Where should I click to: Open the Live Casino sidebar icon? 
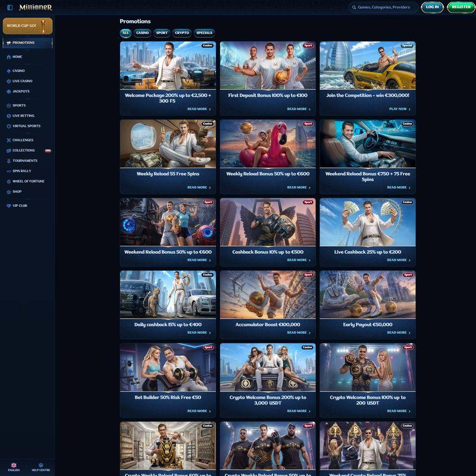[x=9, y=81]
